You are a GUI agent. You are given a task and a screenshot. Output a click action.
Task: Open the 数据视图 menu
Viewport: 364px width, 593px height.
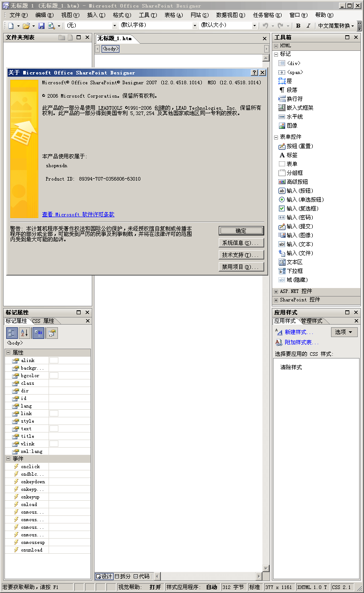231,15
